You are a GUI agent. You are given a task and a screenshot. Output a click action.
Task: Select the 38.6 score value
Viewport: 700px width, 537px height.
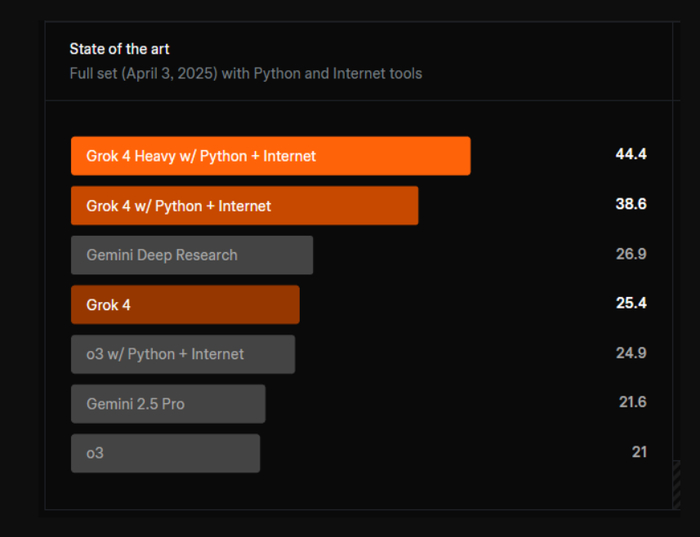point(631,204)
